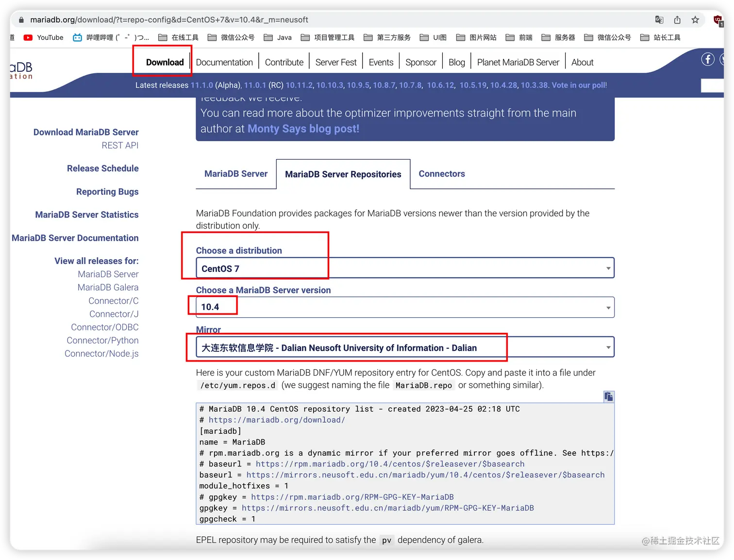The height and width of the screenshot is (560, 734).
Task: Open the 站长工具 bookmark folder
Action: [660, 37]
